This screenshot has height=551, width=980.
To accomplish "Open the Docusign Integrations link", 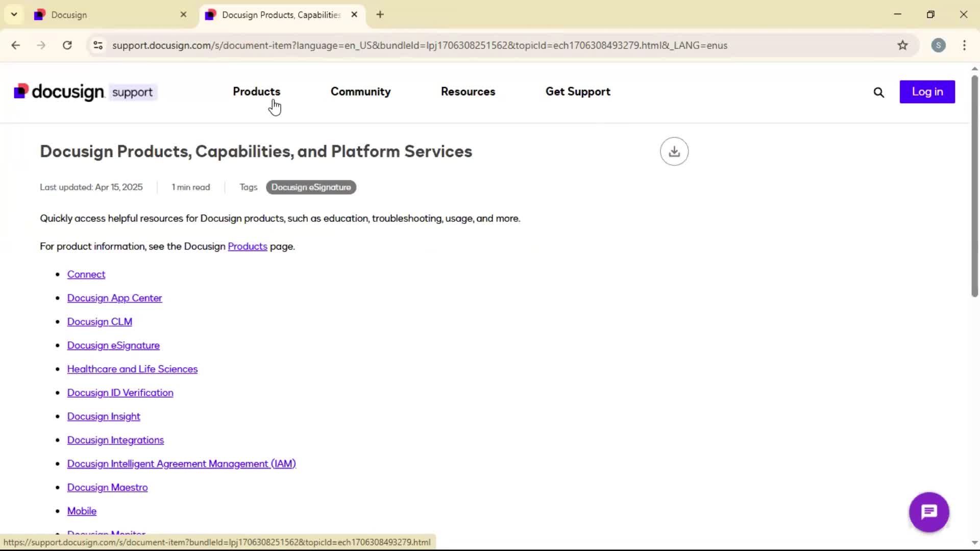I will click(x=115, y=440).
